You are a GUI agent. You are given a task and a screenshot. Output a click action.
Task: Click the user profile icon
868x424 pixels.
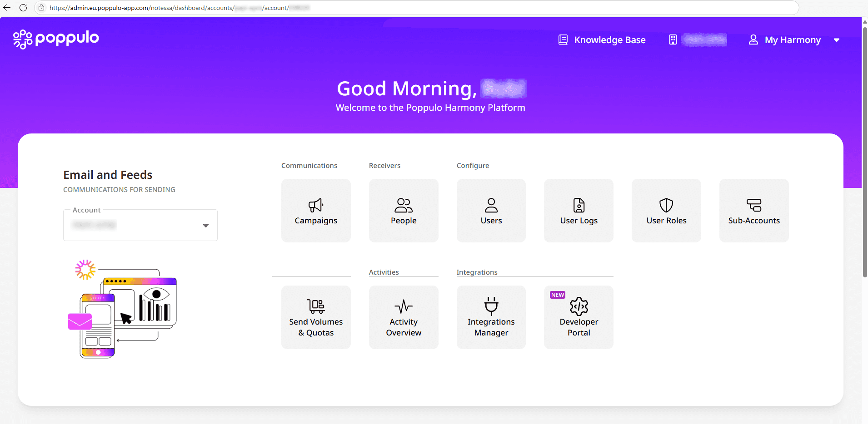click(753, 40)
